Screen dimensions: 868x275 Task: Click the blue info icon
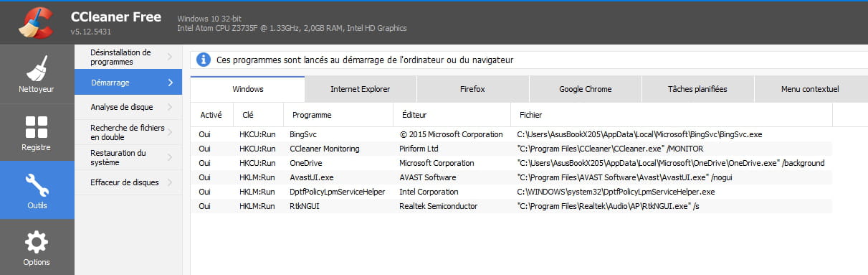coord(204,60)
